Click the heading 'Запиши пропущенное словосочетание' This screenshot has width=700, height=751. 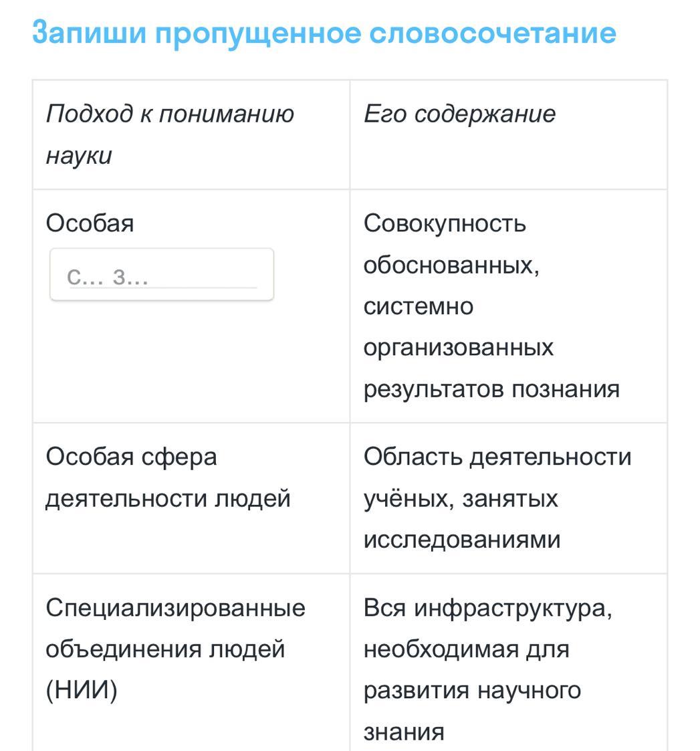coord(324,32)
